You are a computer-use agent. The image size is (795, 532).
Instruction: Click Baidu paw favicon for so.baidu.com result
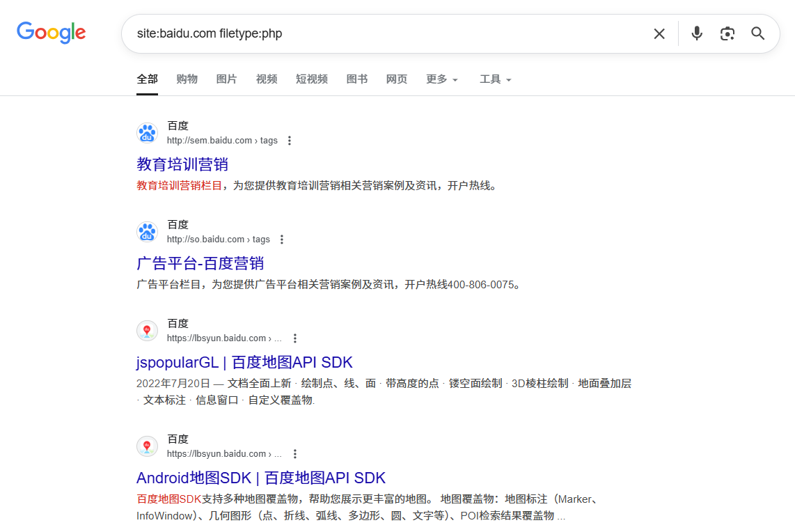(147, 232)
